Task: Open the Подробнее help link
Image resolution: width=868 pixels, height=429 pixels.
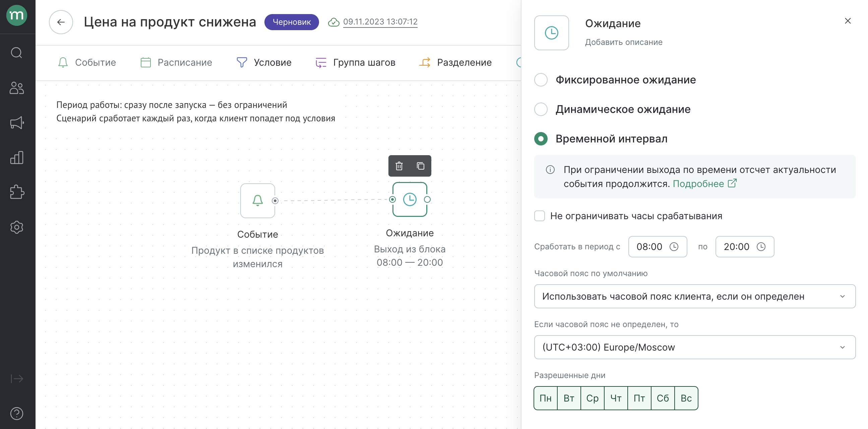Action: click(x=704, y=184)
